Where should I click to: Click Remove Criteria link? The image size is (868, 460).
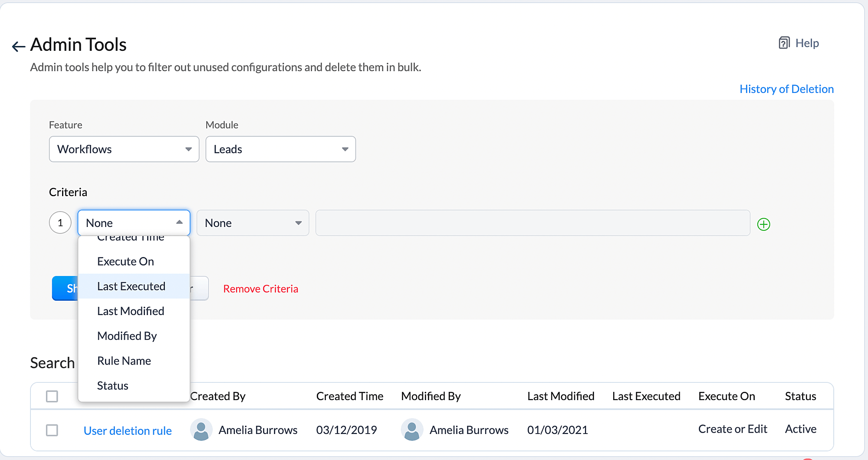pyautogui.click(x=260, y=289)
